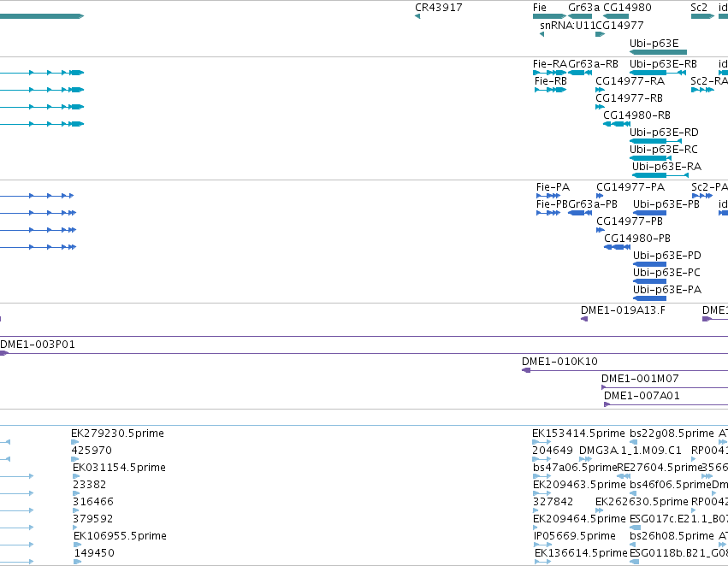
Task: Select the CG14980-PB CDS label
Action: 637,239
